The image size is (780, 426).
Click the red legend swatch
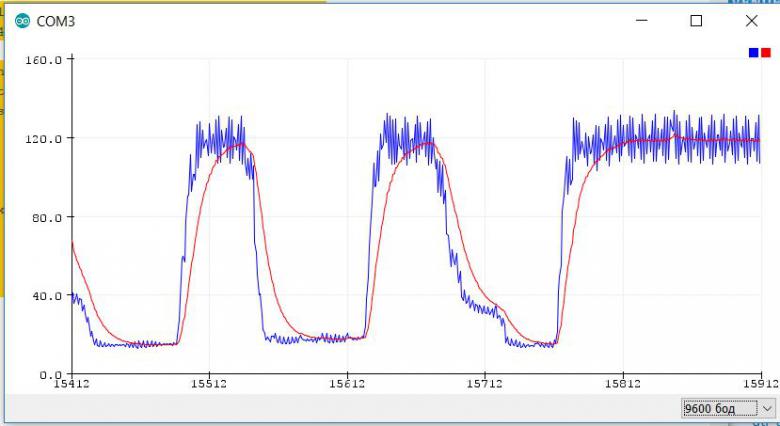[x=766, y=53]
